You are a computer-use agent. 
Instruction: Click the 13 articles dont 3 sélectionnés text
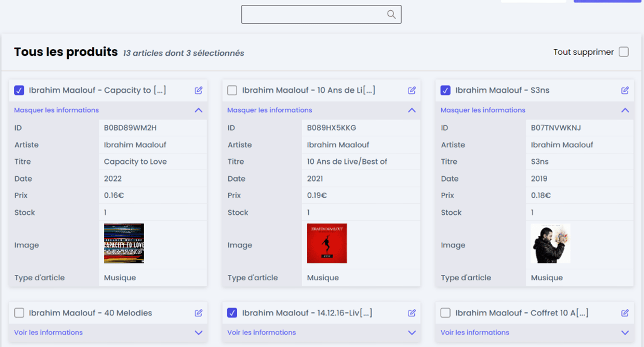pyautogui.click(x=183, y=53)
